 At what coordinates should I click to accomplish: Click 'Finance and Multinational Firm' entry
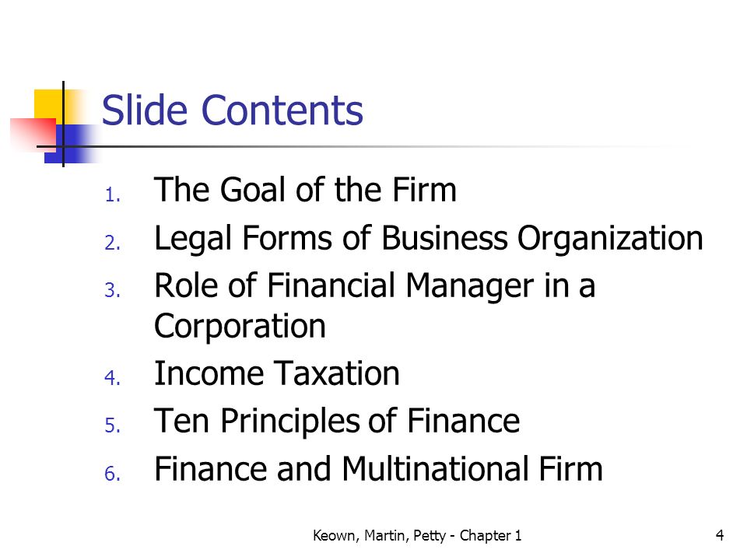(379, 469)
